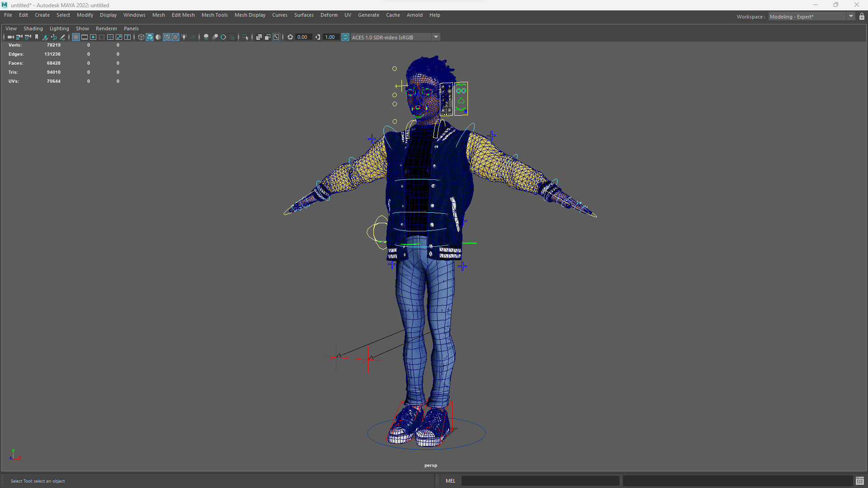The width and height of the screenshot is (868, 488).
Task: Toggle the grid display icon
Action: coord(76,37)
